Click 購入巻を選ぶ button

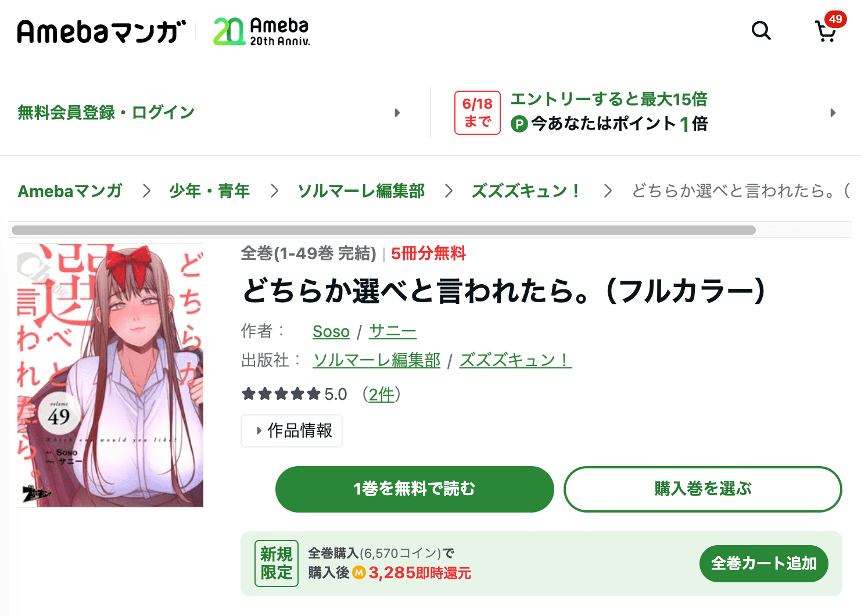(703, 489)
